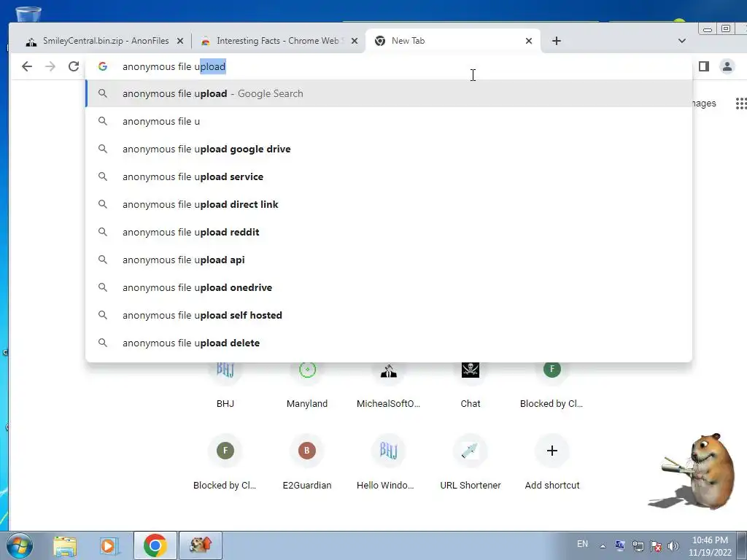Click the address bar with anonymous file upload
This screenshot has width=747, height=560.
(388, 66)
